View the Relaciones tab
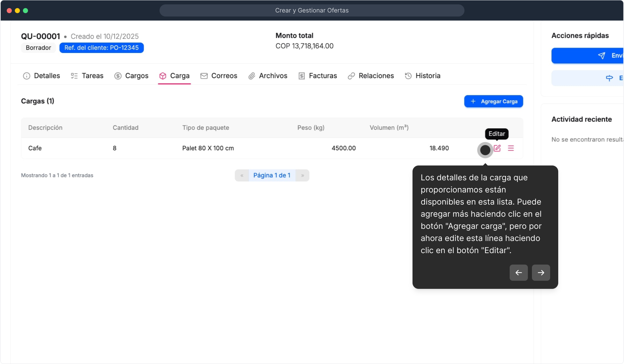The width and height of the screenshot is (624, 364). [x=371, y=76]
